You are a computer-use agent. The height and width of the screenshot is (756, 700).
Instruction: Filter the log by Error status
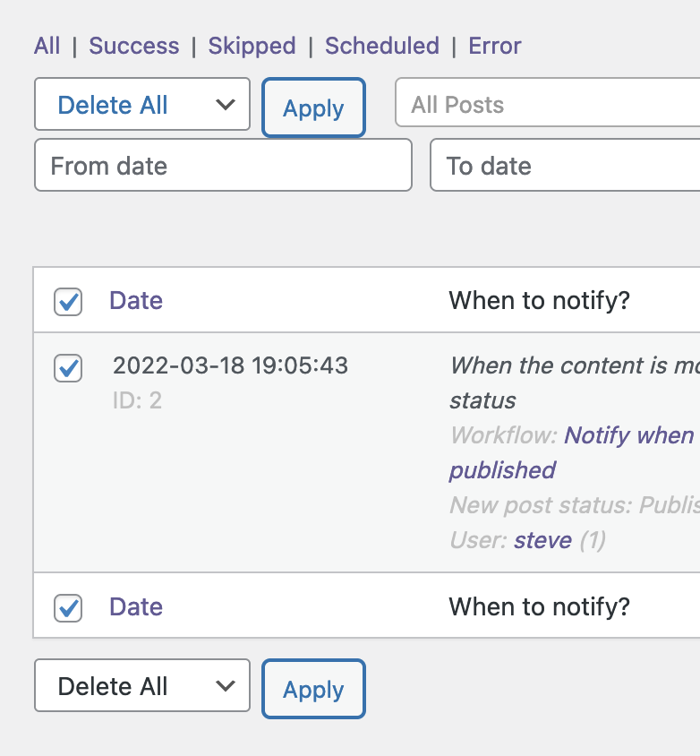click(494, 46)
